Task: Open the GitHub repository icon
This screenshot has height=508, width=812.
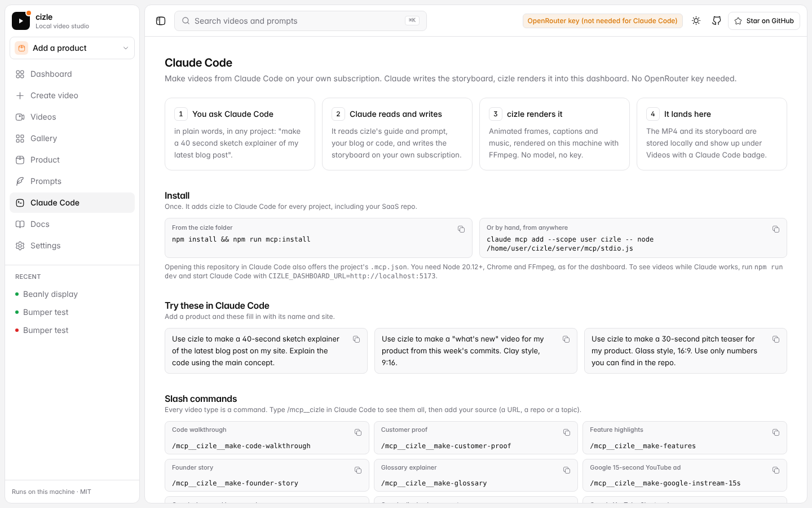Action: pos(717,21)
